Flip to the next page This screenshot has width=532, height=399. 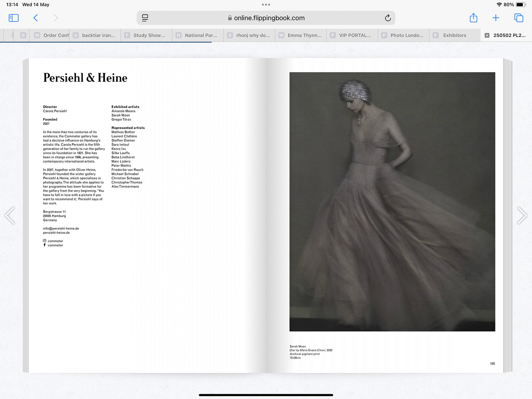pyautogui.click(x=522, y=215)
